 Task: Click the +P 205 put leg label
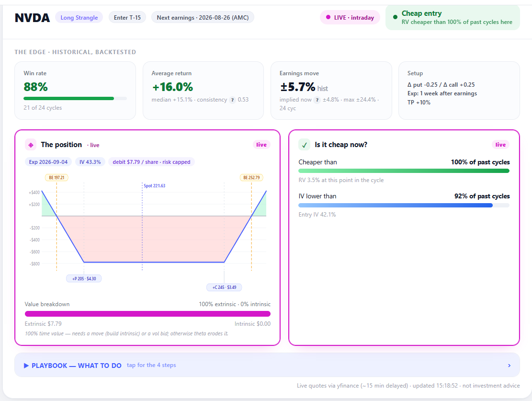pyautogui.click(x=84, y=278)
